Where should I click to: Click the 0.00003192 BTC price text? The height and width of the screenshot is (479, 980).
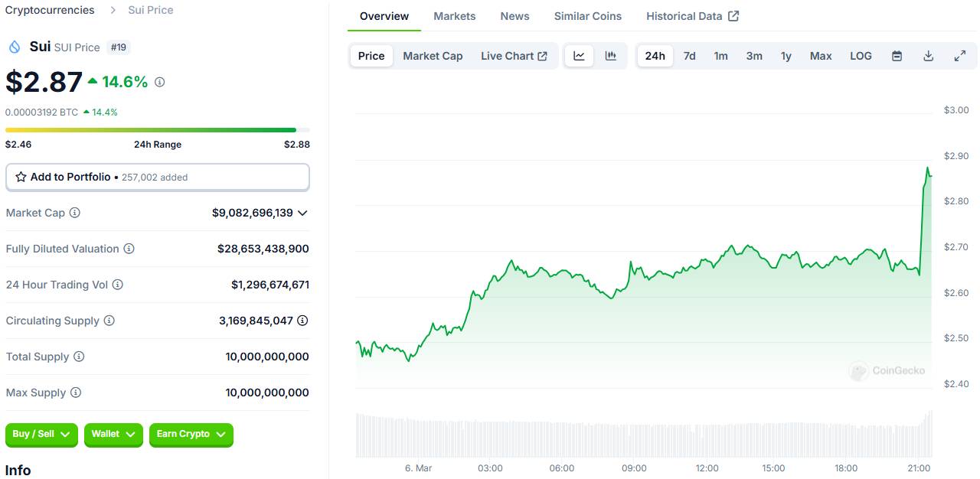(42, 112)
